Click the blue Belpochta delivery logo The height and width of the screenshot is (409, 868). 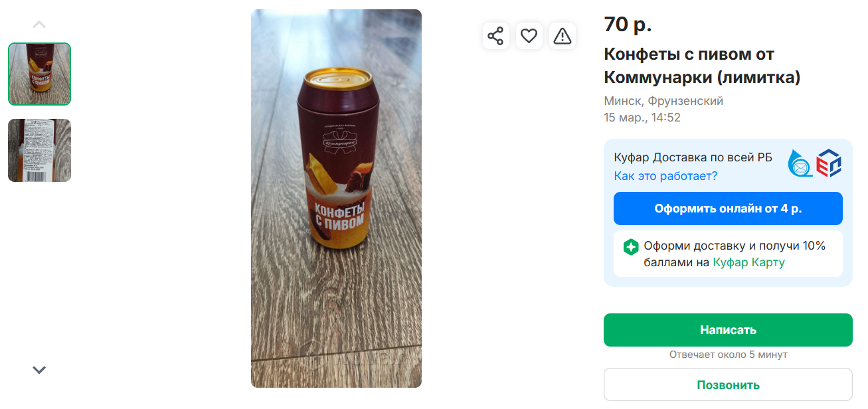pos(800,163)
